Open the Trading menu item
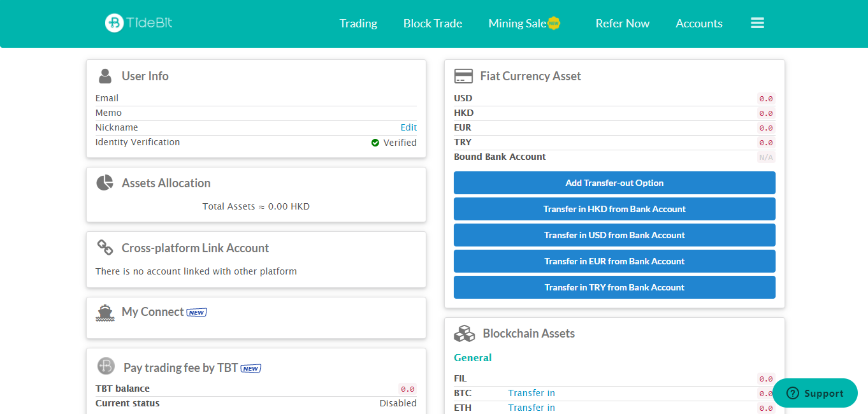 pos(358,24)
